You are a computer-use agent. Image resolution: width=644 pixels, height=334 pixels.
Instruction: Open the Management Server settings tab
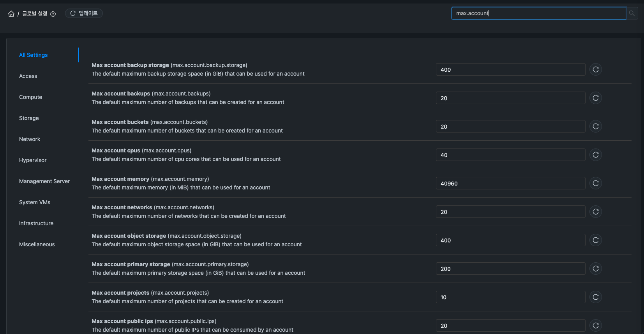pyautogui.click(x=44, y=181)
